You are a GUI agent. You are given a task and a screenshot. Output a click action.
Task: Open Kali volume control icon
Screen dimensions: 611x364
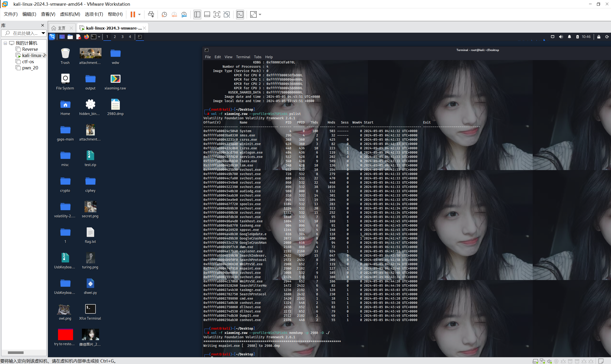click(561, 37)
